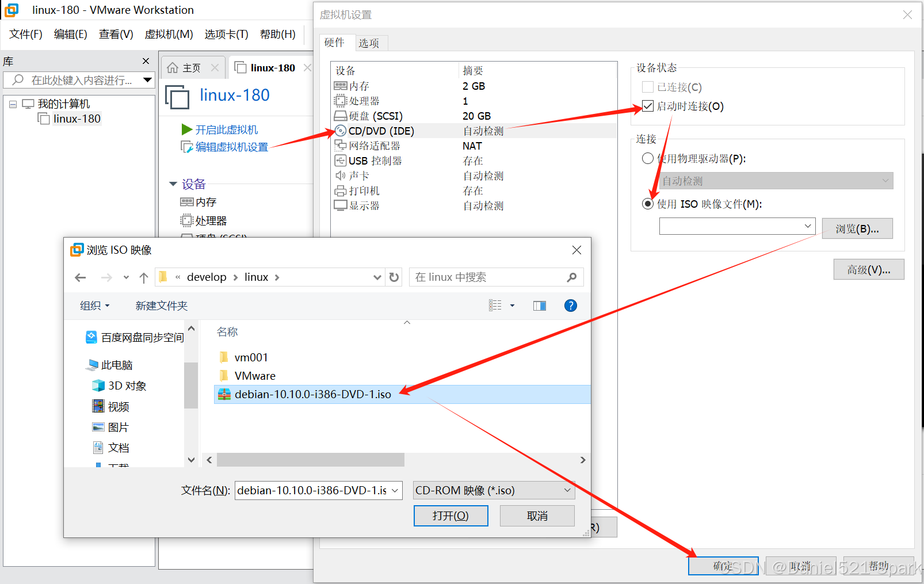Collapse the 设备 section triangle
This screenshot has height=584, width=924.
pos(173,184)
